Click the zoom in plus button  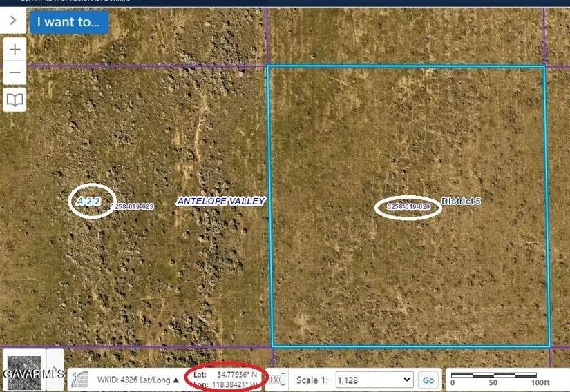pos(15,50)
